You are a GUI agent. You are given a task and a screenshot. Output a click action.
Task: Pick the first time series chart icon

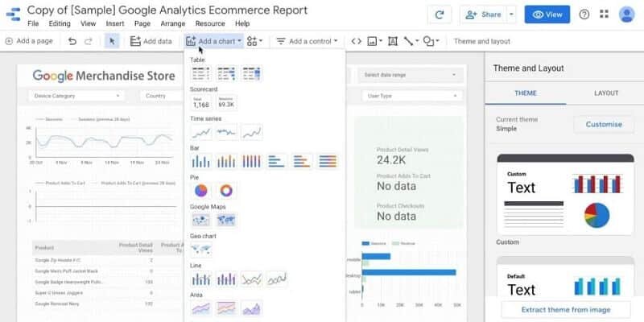pos(201,132)
